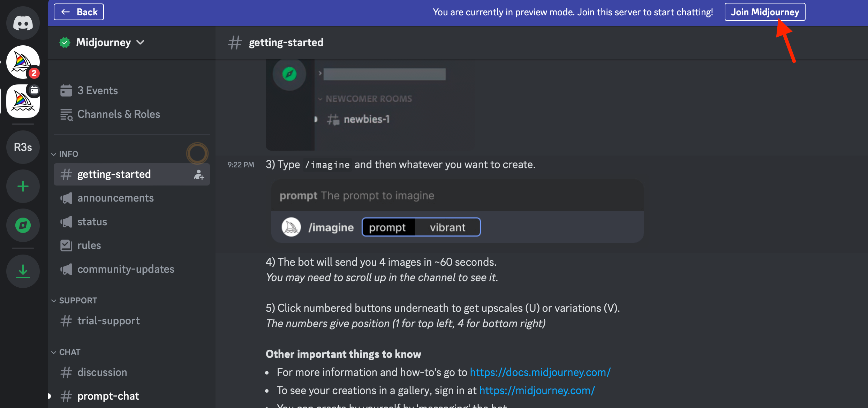This screenshot has width=868, height=408.
Task: Collapse the INFO channel category
Action: point(68,154)
